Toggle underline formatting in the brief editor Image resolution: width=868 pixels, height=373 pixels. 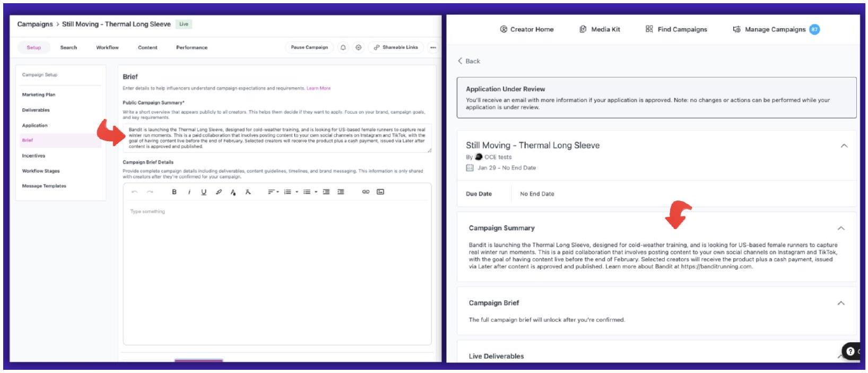click(x=204, y=192)
